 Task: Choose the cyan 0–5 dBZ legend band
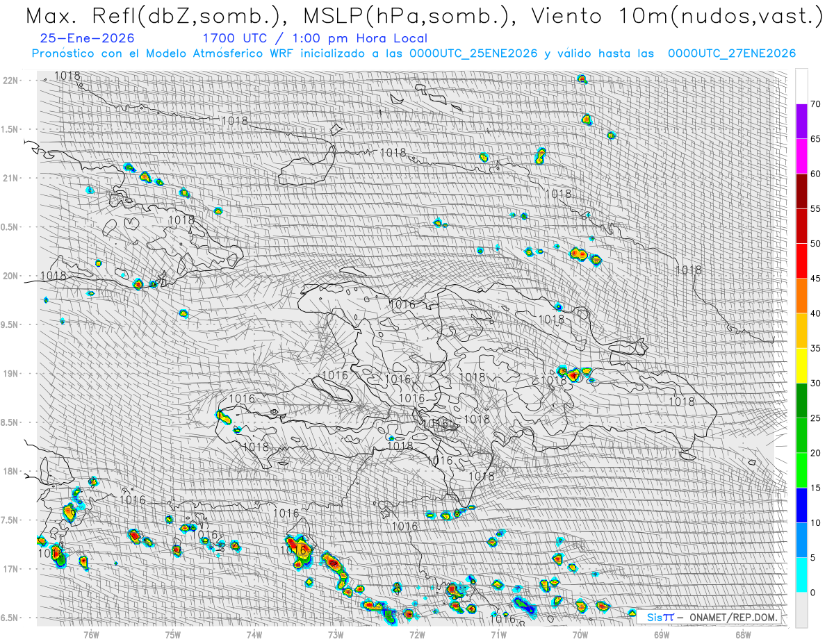point(801,575)
